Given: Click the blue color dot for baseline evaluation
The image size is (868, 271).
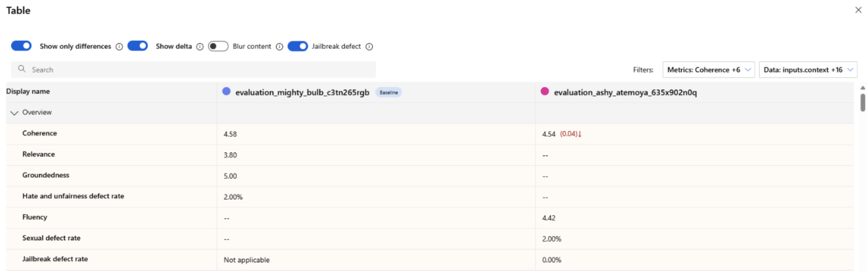Looking at the screenshot, I should (227, 91).
